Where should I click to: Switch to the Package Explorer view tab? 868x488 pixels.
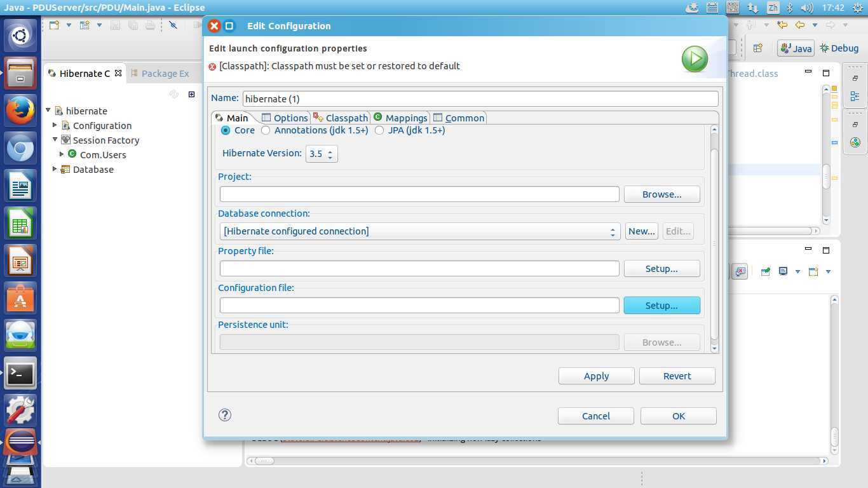[160, 74]
